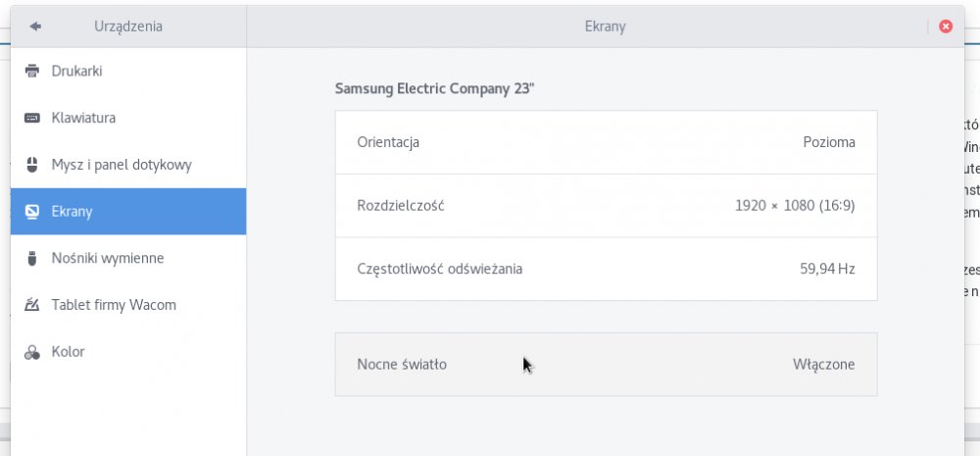980x456 pixels.
Task: Open the Orientacja Pozioma selector
Action: [x=606, y=142]
